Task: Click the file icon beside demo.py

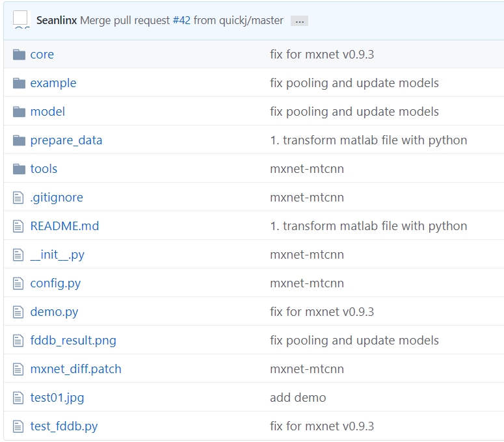Action: click(18, 312)
